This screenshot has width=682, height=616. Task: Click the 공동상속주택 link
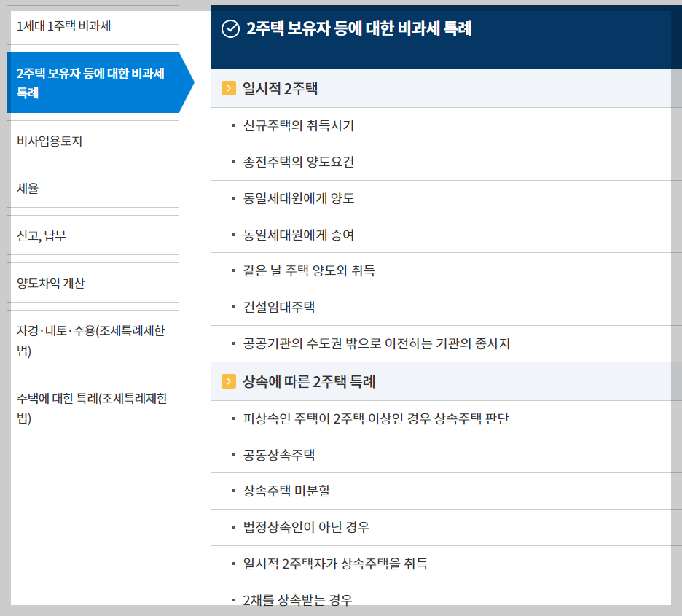tap(279, 455)
